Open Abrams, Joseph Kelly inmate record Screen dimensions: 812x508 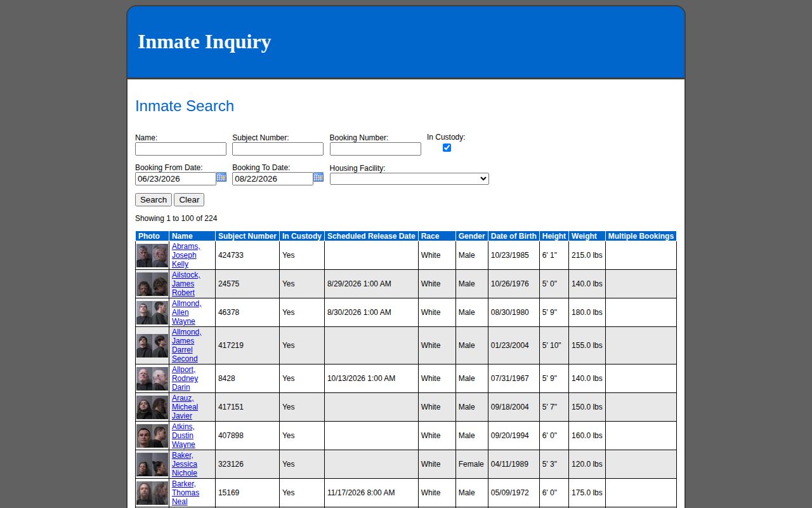pyautogui.click(x=186, y=255)
